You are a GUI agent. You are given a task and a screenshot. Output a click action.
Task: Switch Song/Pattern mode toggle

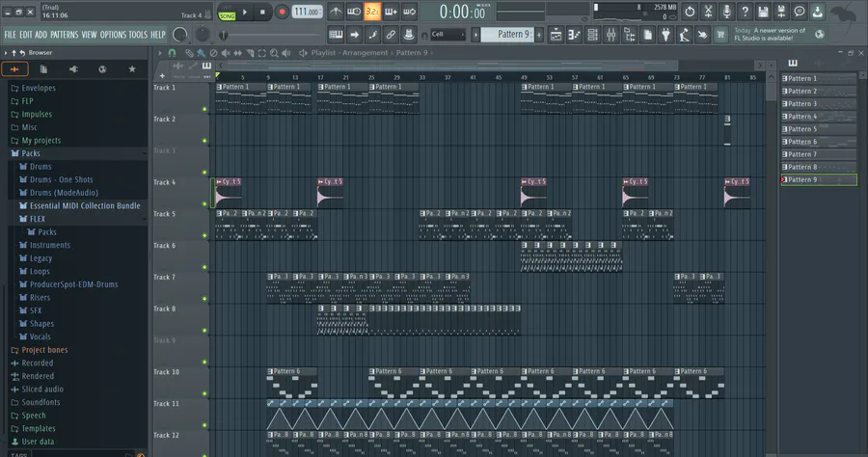[x=227, y=14]
